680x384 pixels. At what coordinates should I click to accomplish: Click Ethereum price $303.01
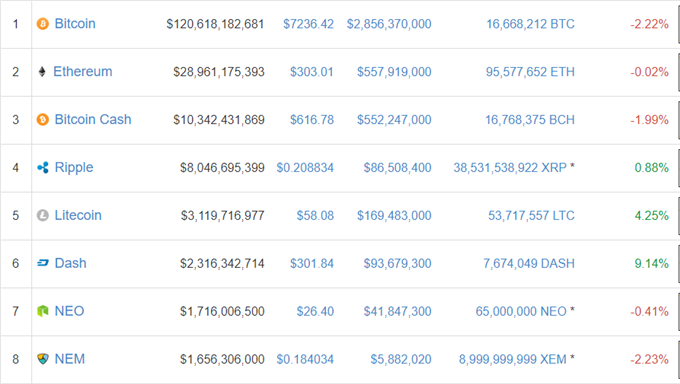[312, 72]
